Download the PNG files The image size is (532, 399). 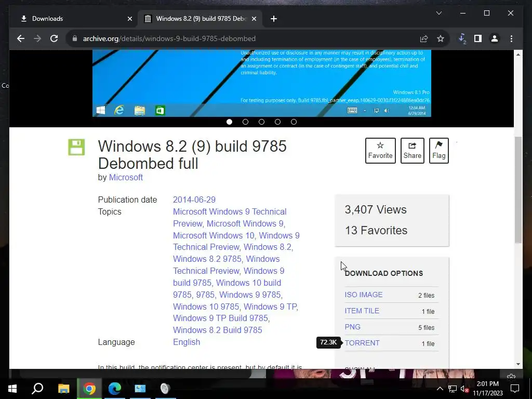(353, 327)
